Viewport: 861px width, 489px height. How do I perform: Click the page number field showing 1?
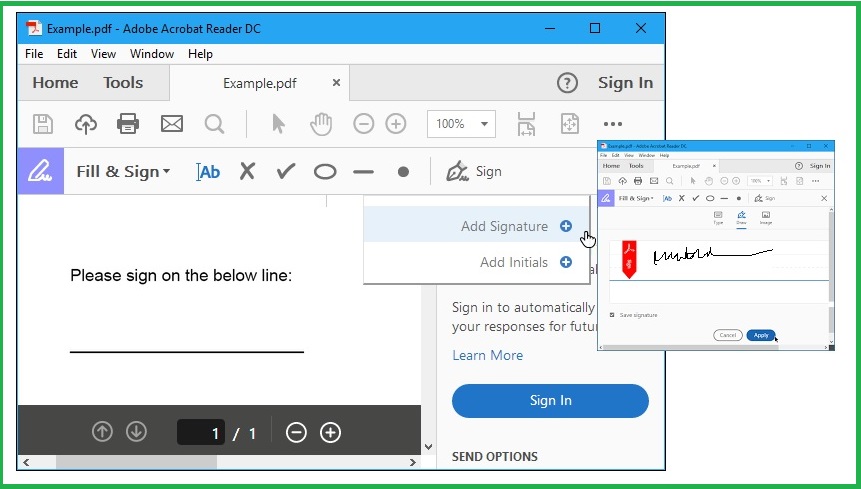click(201, 432)
